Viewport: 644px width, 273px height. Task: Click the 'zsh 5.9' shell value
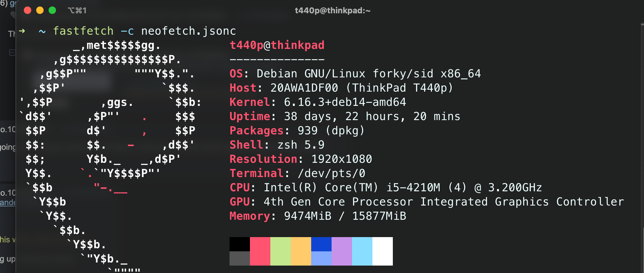tap(301, 145)
